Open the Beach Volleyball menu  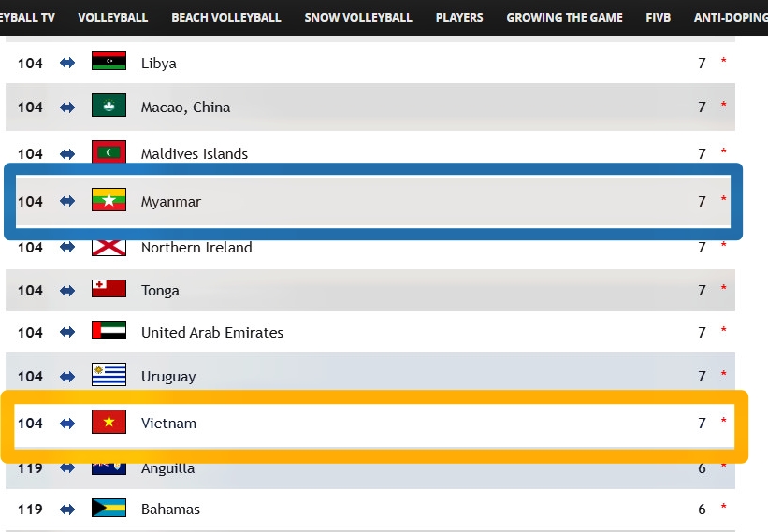(x=225, y=18)
